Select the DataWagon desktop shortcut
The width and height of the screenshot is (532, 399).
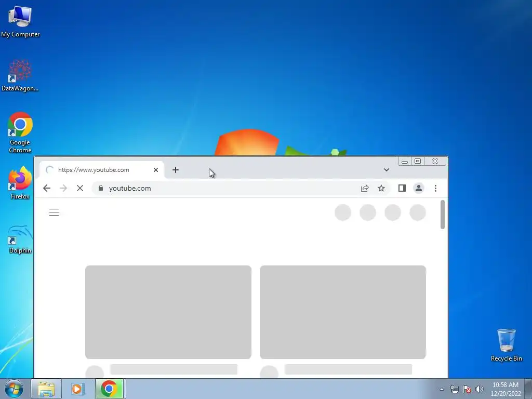click(20, 76)
